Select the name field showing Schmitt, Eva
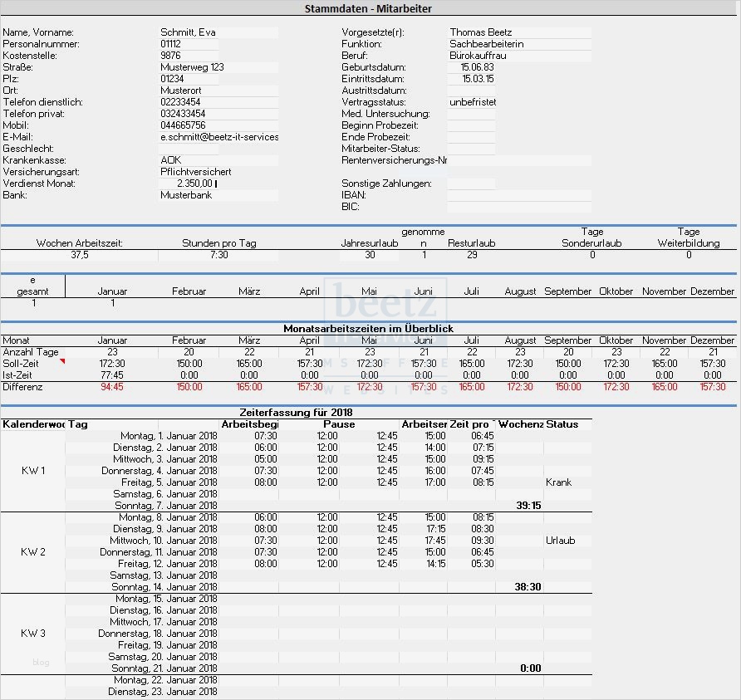Image resolution: width=741 pixels, height=700 pixels. pyautogui.click(x=189, y=32)
